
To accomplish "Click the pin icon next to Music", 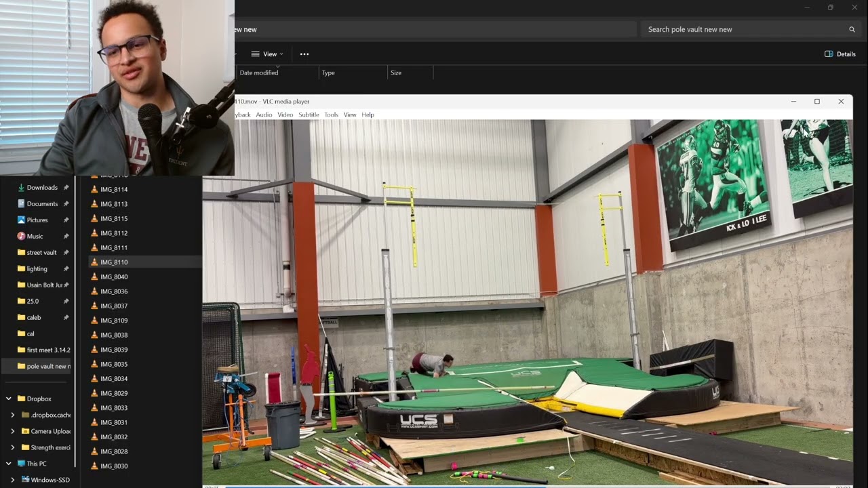I will 66,237.
